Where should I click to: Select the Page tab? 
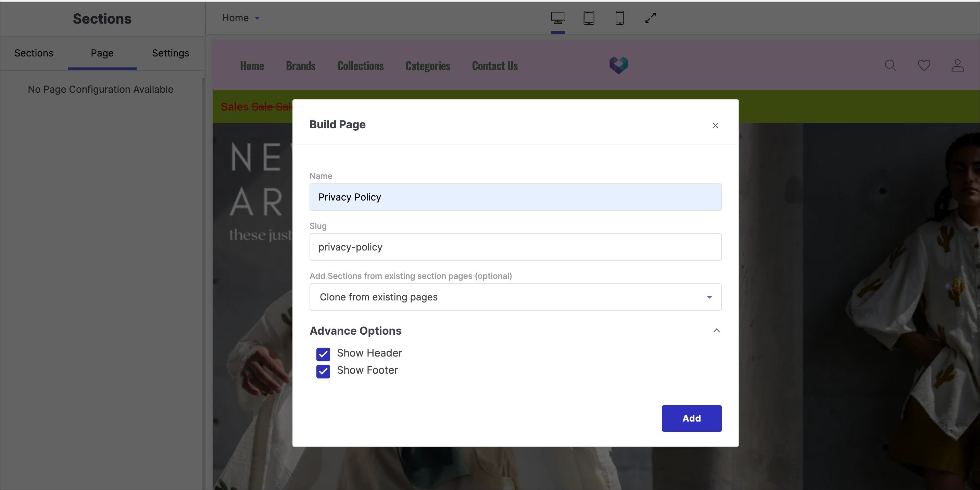[x=102, y=53]
